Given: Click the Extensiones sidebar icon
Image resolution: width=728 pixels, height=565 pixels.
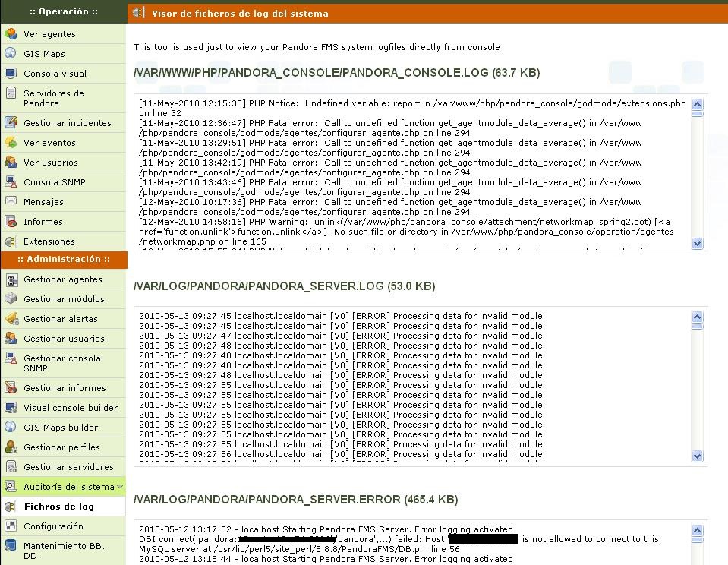Looking at the screenshot, I should (x=11, y=241).
